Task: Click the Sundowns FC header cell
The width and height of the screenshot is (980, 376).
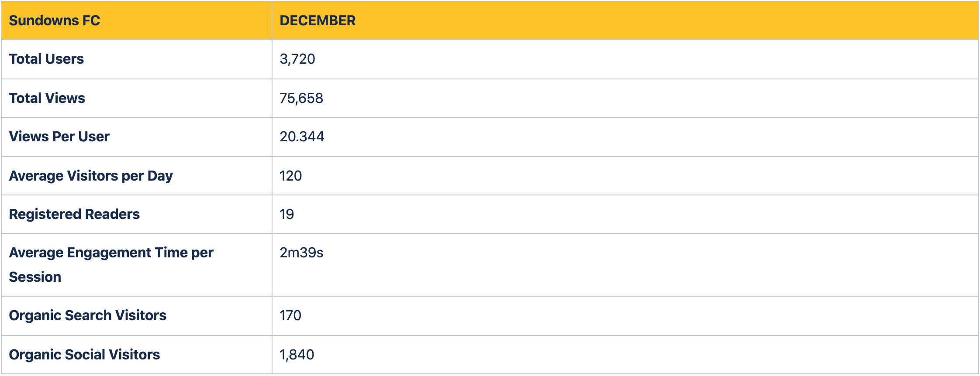Action: [x=136, y=21]
